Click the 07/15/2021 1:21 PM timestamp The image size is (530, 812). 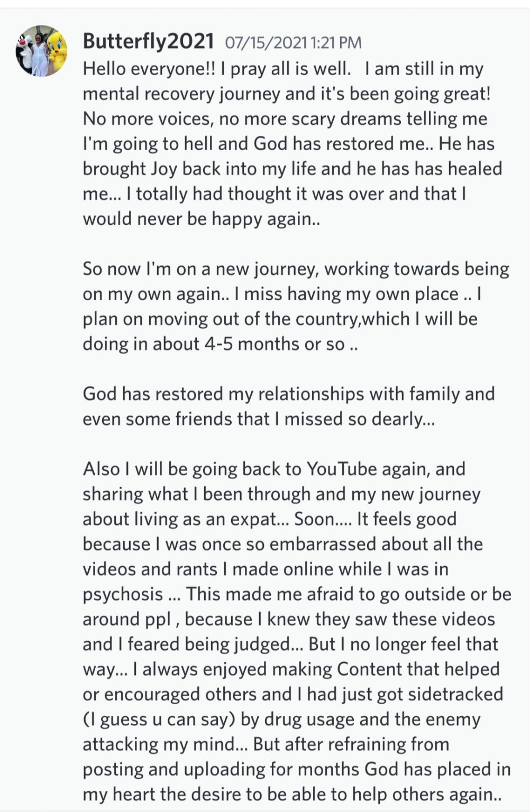tap(294, 43)
